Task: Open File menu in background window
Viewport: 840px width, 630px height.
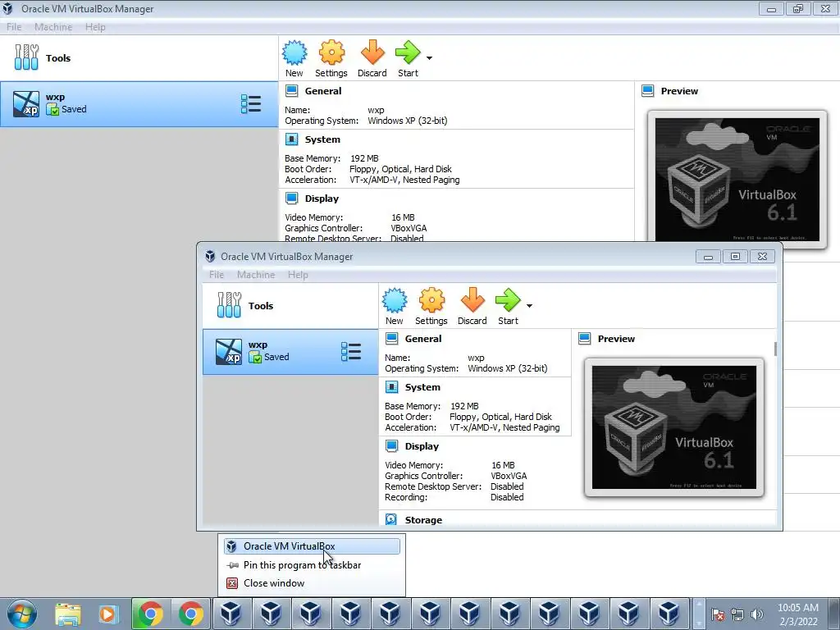Action: [x=14, y=27]
